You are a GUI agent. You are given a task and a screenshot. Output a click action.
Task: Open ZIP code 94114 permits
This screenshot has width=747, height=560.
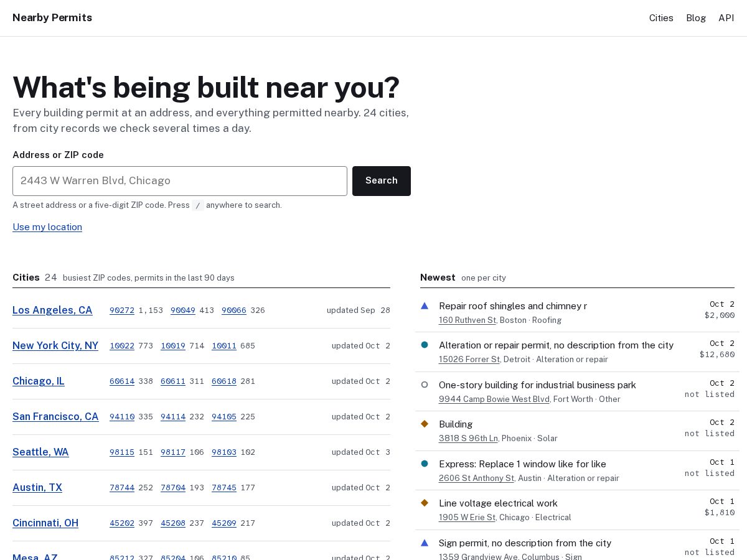(173, 417)
